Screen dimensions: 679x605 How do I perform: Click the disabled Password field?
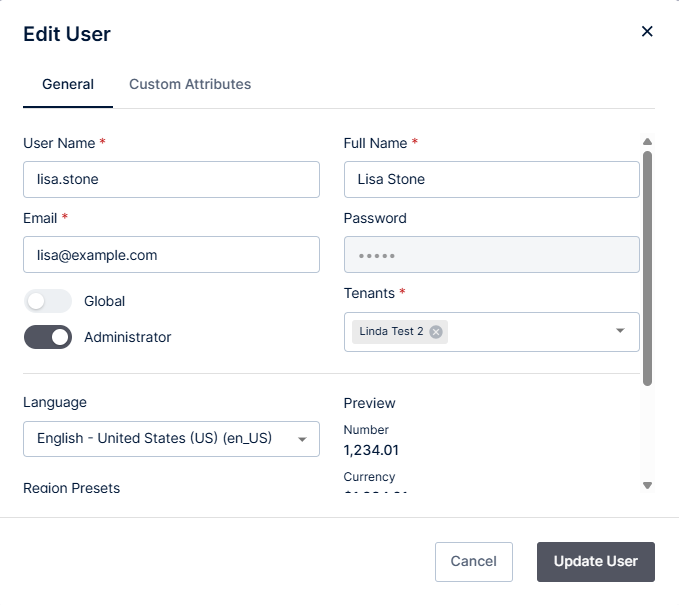coord(491,255)
